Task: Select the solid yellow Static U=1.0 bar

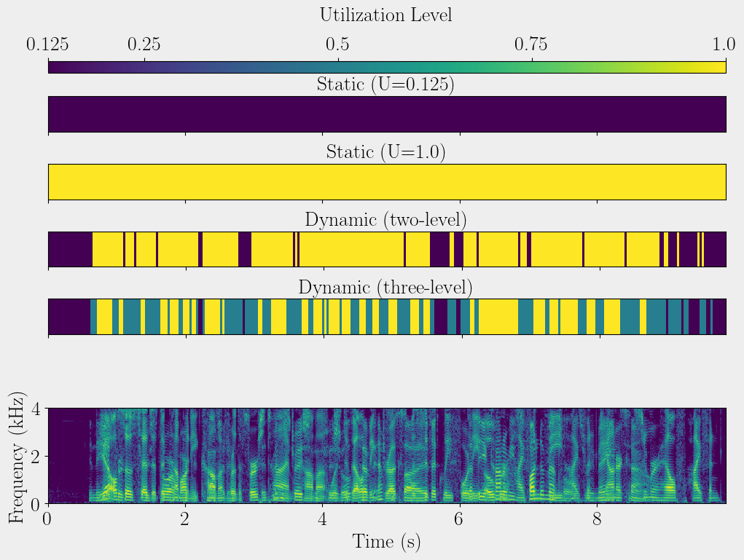Action: coord(387,182)
